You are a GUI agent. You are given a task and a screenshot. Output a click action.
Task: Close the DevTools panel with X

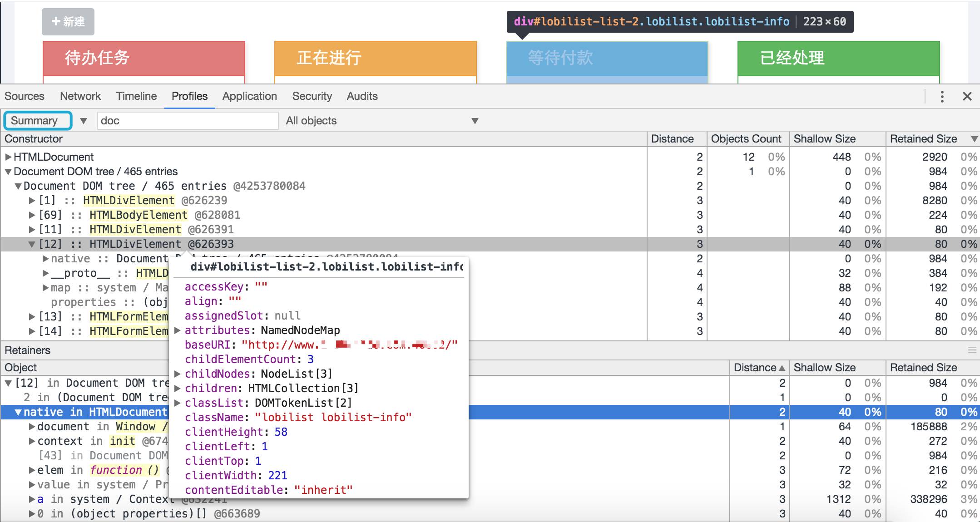(x=967, y=96)
